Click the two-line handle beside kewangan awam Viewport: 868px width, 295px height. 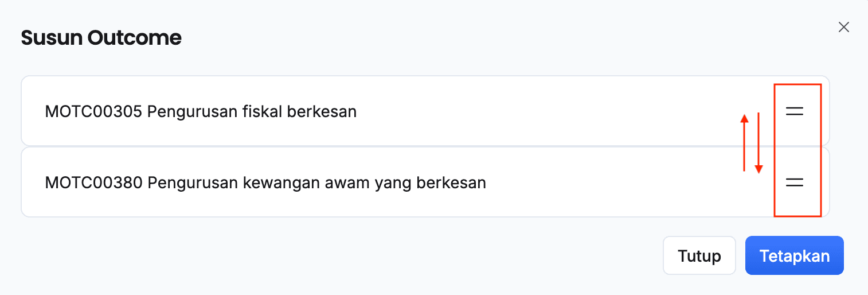pos(794,183)
